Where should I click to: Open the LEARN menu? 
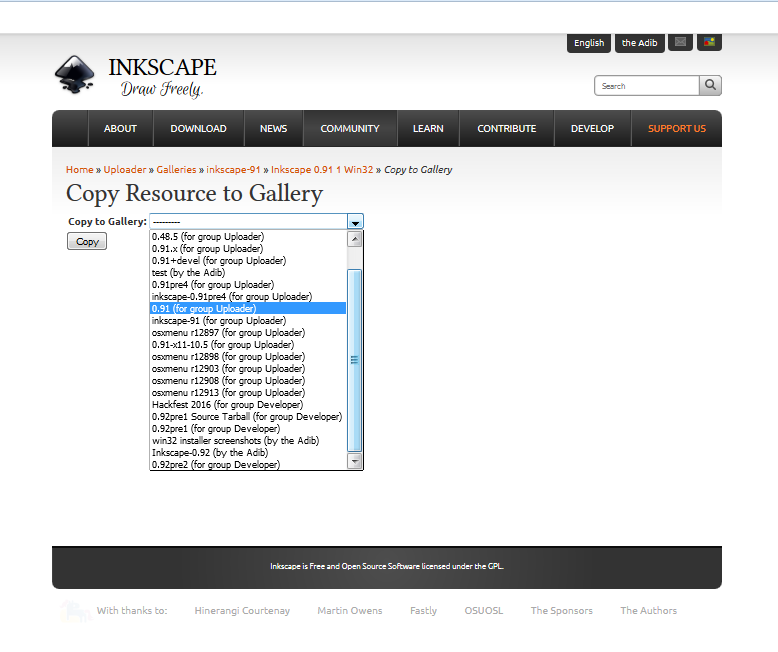(x=428, y=129)
